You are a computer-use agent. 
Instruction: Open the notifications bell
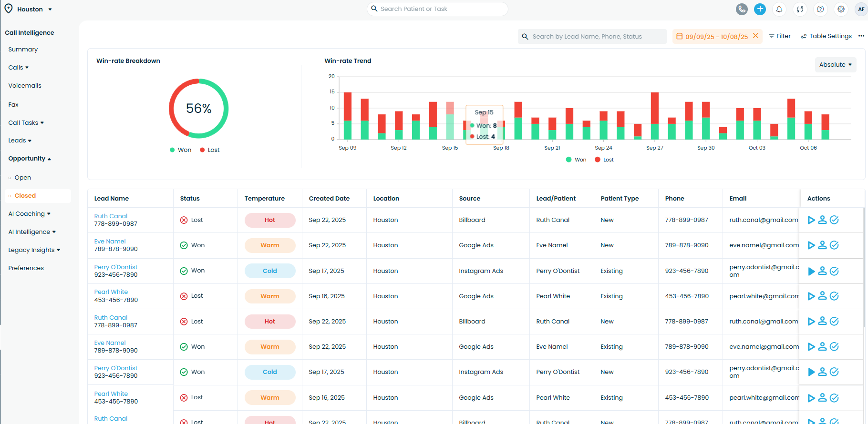point(779,9)
